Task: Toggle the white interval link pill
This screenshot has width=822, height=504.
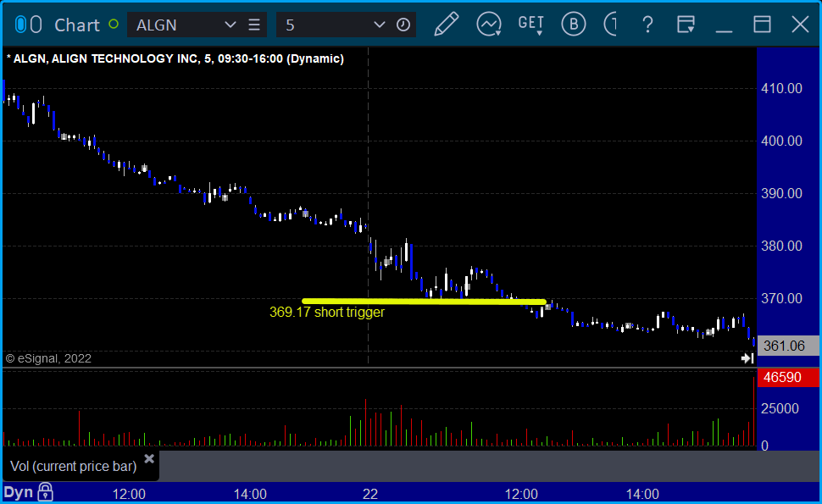Action: 36,25
